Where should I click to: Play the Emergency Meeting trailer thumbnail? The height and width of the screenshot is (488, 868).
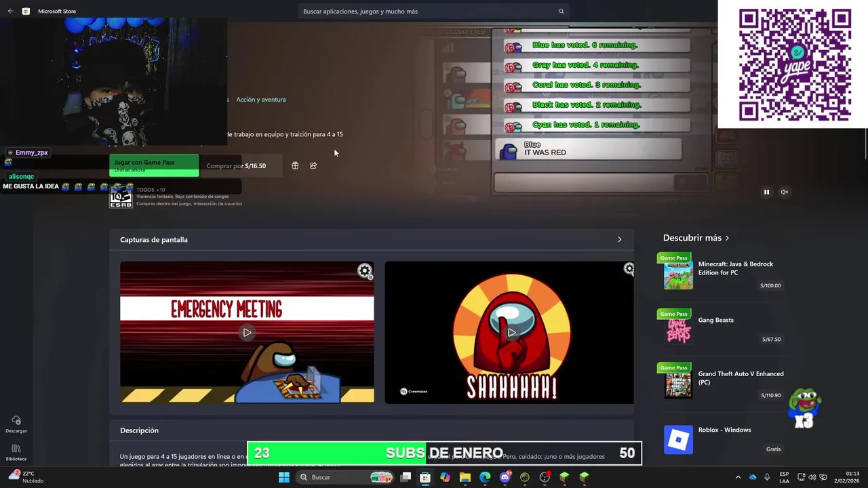(x=247, y=332)
